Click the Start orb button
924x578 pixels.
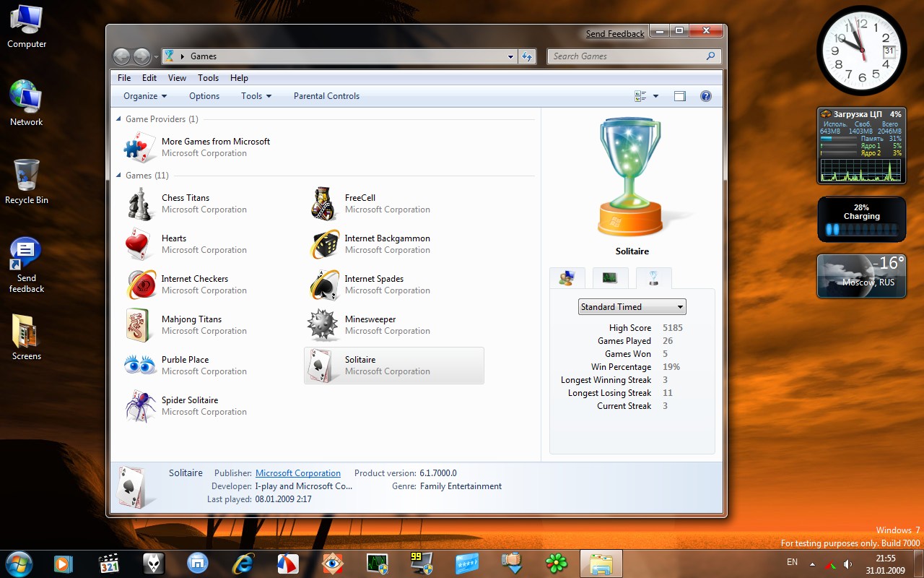coord(19,564)
